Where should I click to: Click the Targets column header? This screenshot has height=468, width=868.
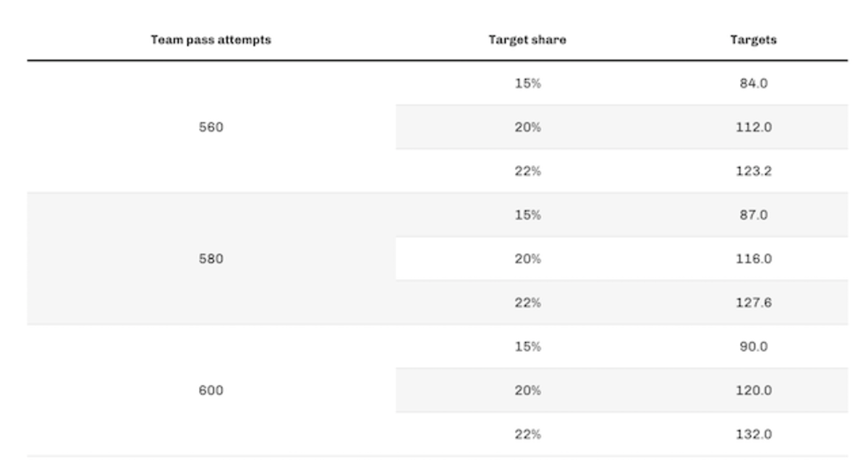click(753, 40)
